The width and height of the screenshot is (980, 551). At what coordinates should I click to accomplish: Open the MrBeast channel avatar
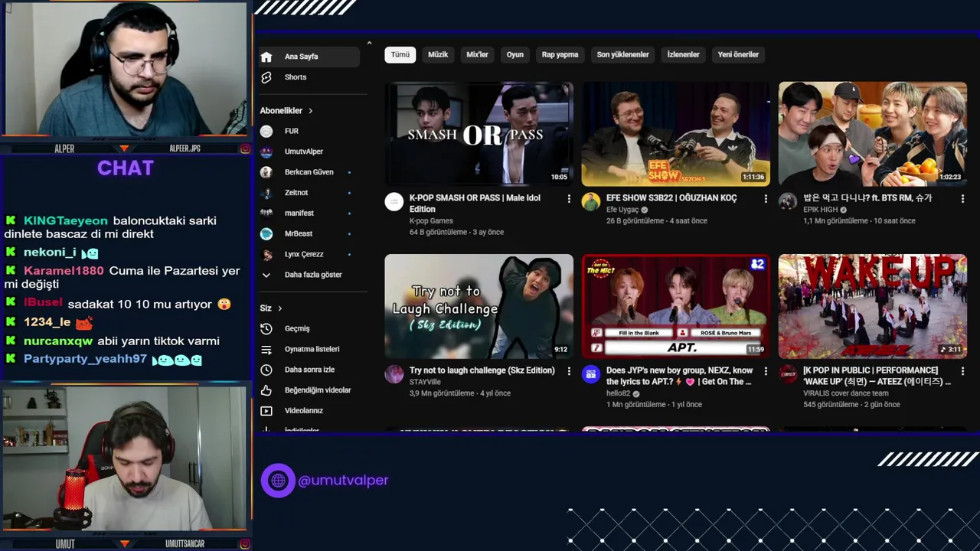tap(266, 233)
